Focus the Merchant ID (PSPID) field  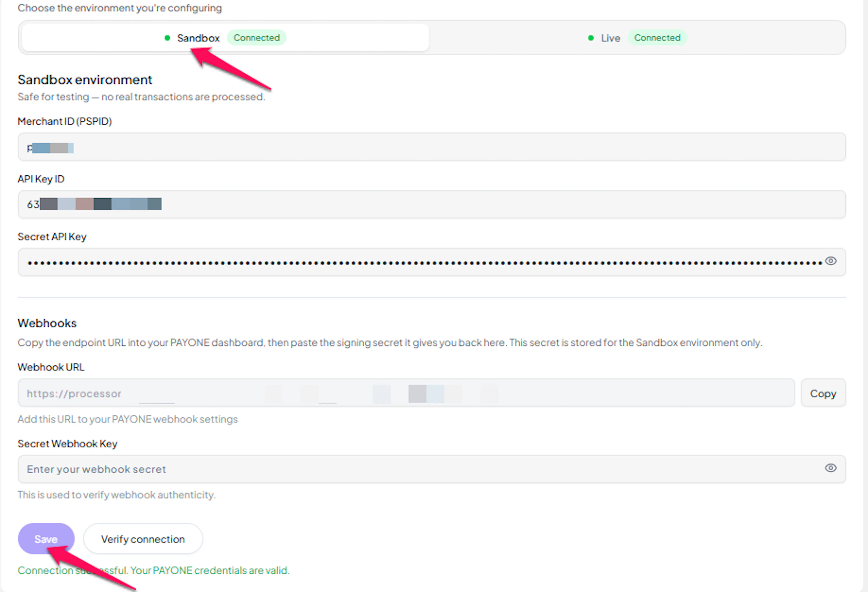tap(432, 147)
